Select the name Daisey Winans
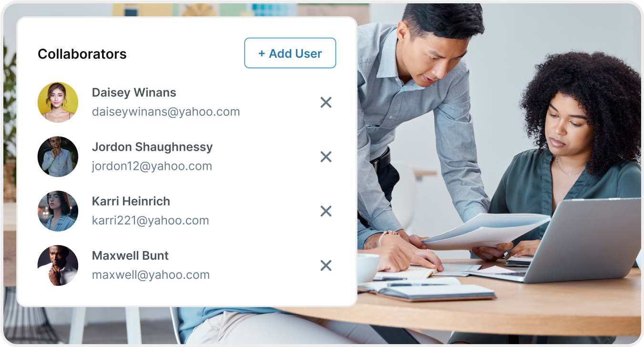The height and width of the screenshot is (347, 644). pos(134,93)
